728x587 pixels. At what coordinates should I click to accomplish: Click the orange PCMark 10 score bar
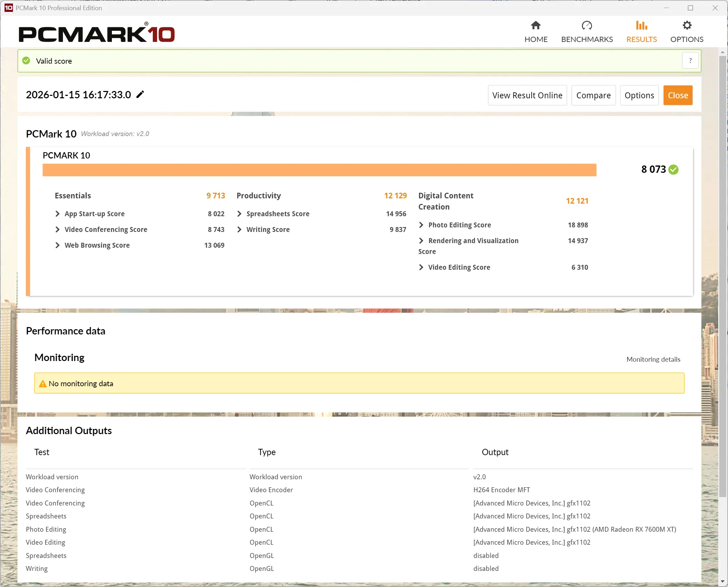[319, 170]
